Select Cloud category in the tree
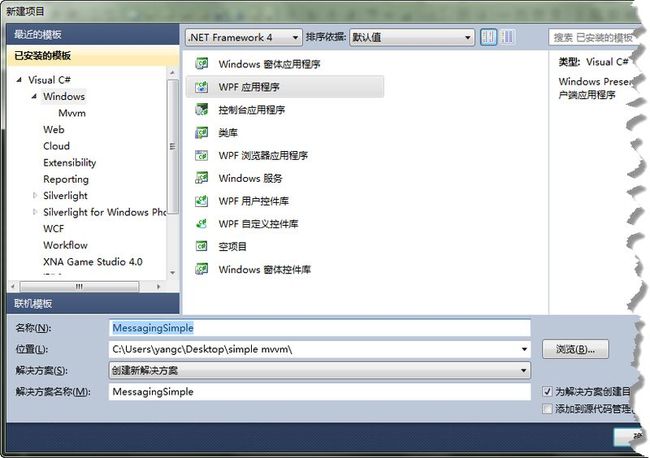The image size is (650, 458). coord(56,146)
